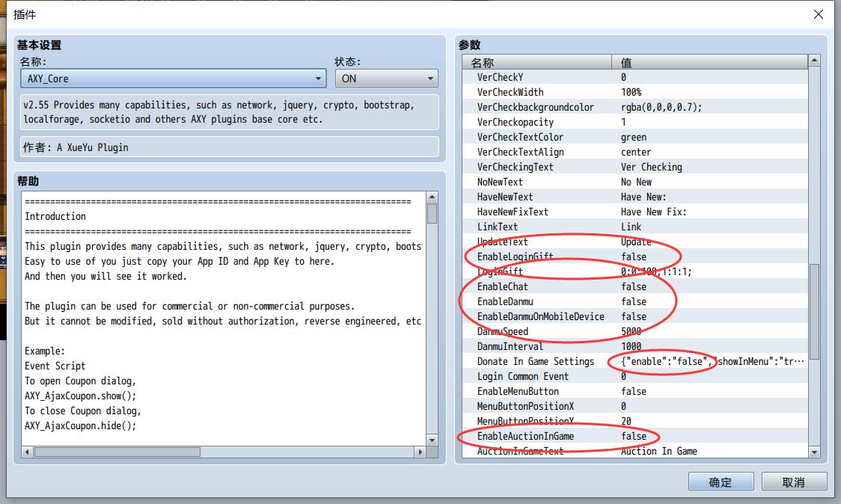Select the EnableDanmu parameter row
This screenshot has width=841, height=504.
pyautogui.click(x=635, y=302)
